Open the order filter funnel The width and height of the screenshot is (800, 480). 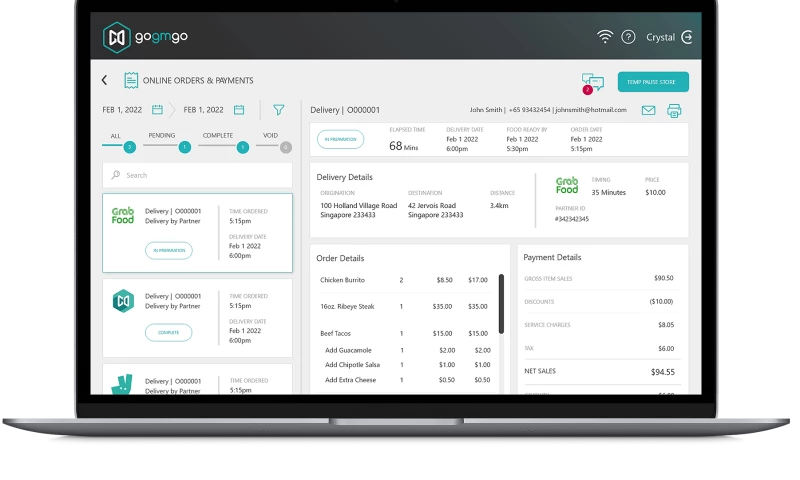279,110
